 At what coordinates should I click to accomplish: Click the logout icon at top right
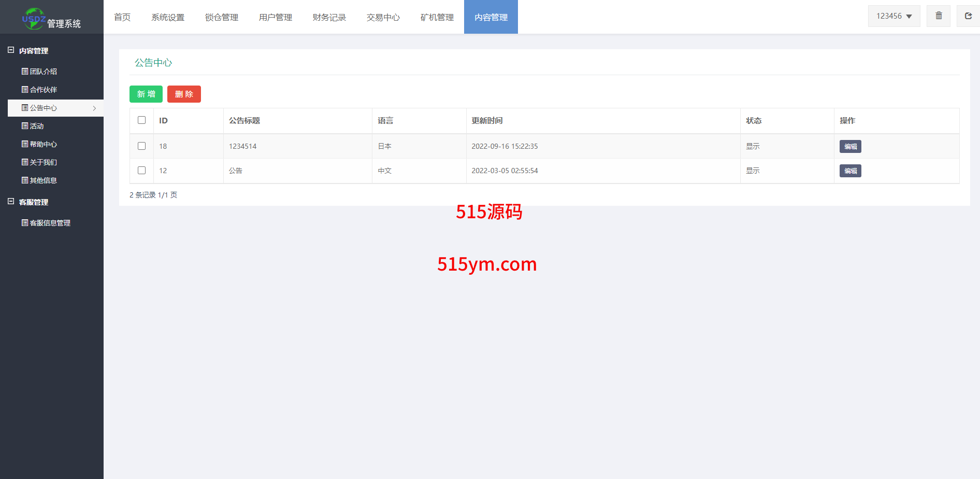pos(968,16)
